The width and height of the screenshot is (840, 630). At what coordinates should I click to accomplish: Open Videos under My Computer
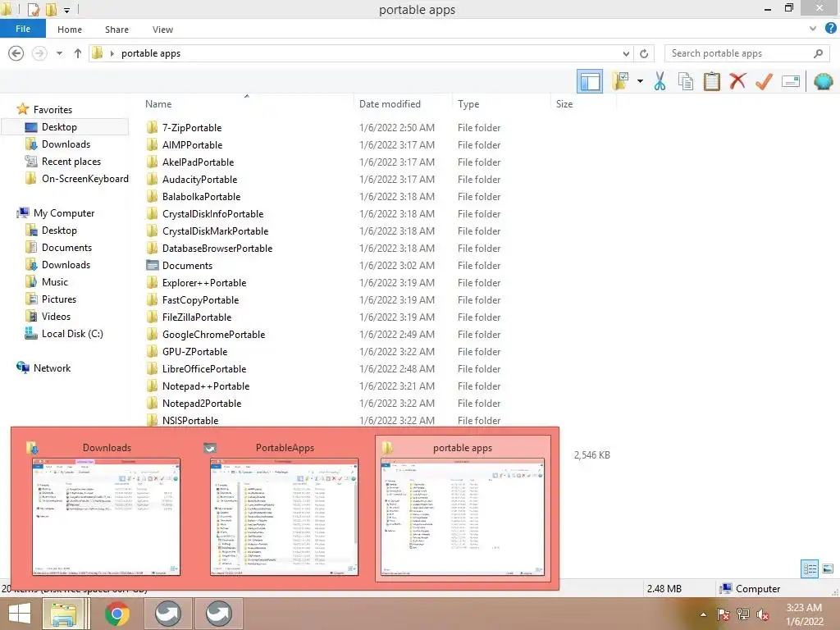56,316
